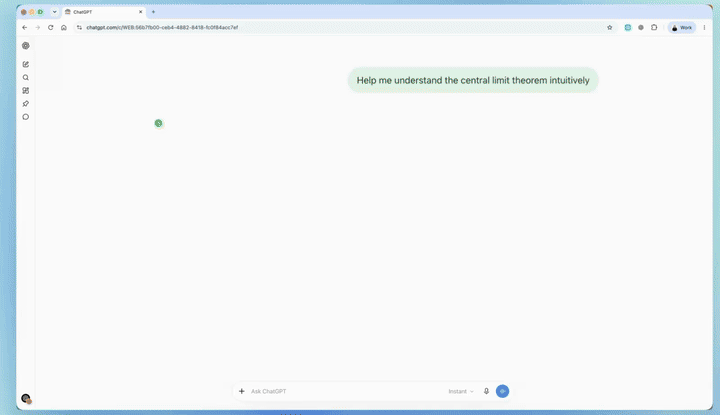Click the pin icon in sidebar

click(26, 104)
